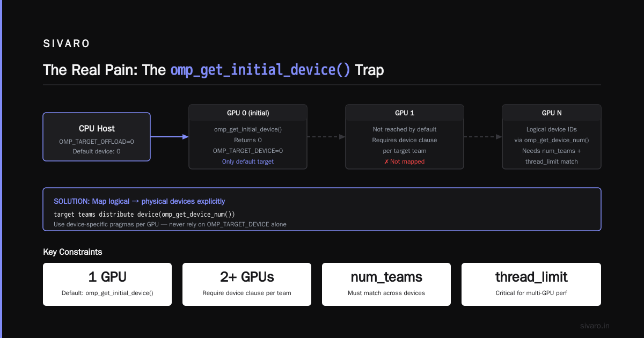Click 'Default: omp_get_initial_device()' caption
The image size is (644, 338).
click(107, 293)
